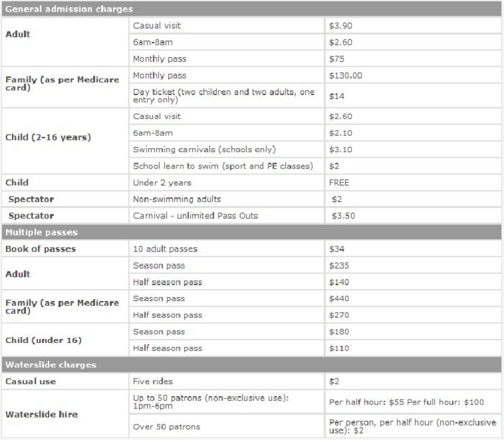Click the Multiple passes section header
This screenshot has width=504, height=440.
pos(41,232)
